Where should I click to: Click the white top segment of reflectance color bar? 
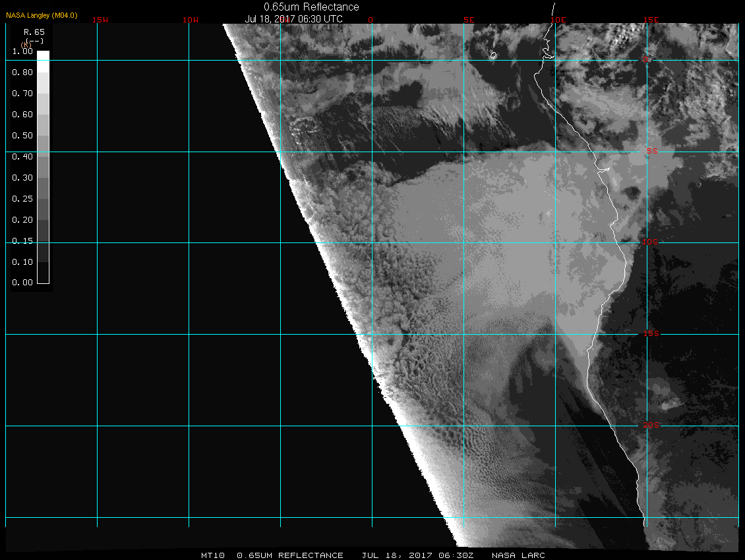pyautogui.click(x=44, y=62)
